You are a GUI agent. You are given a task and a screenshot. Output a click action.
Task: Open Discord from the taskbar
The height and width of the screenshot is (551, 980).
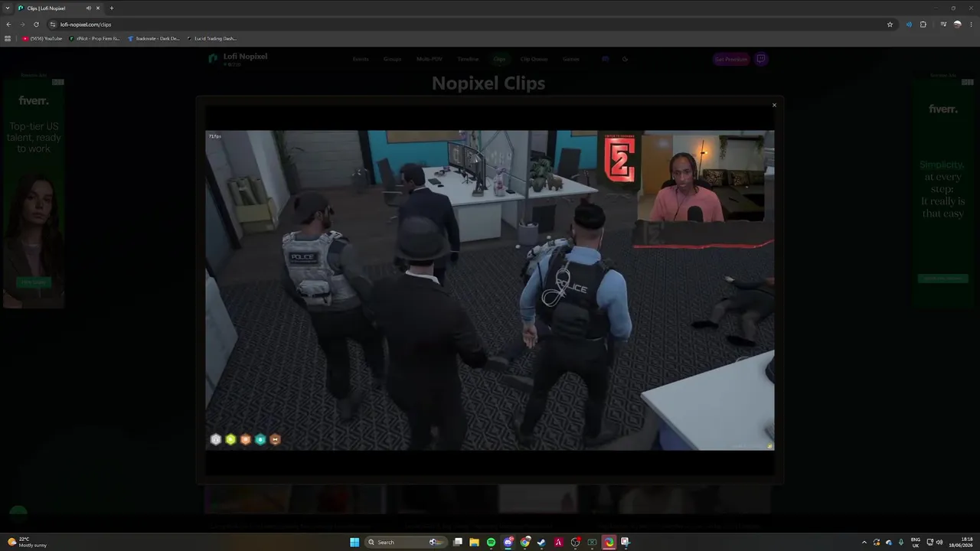click(x=508, y=542)
